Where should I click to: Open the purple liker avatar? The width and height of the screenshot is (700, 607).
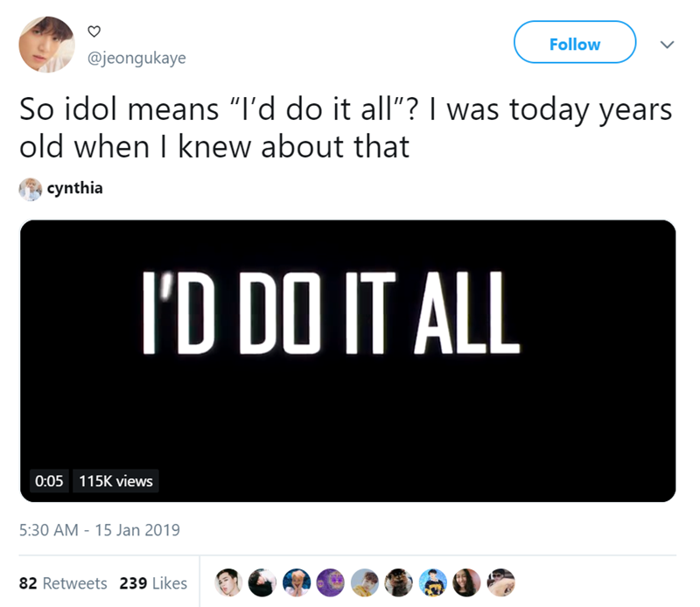click(329, 582)
